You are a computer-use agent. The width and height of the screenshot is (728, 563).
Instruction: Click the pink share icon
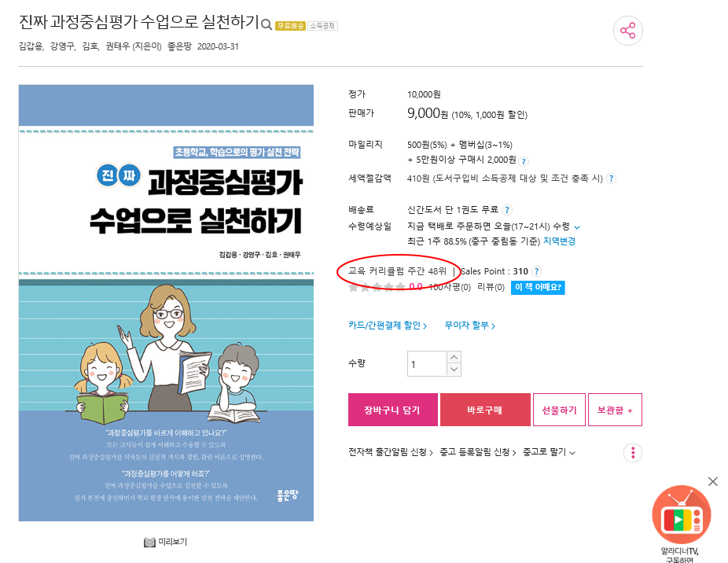(x=627, y=31)
